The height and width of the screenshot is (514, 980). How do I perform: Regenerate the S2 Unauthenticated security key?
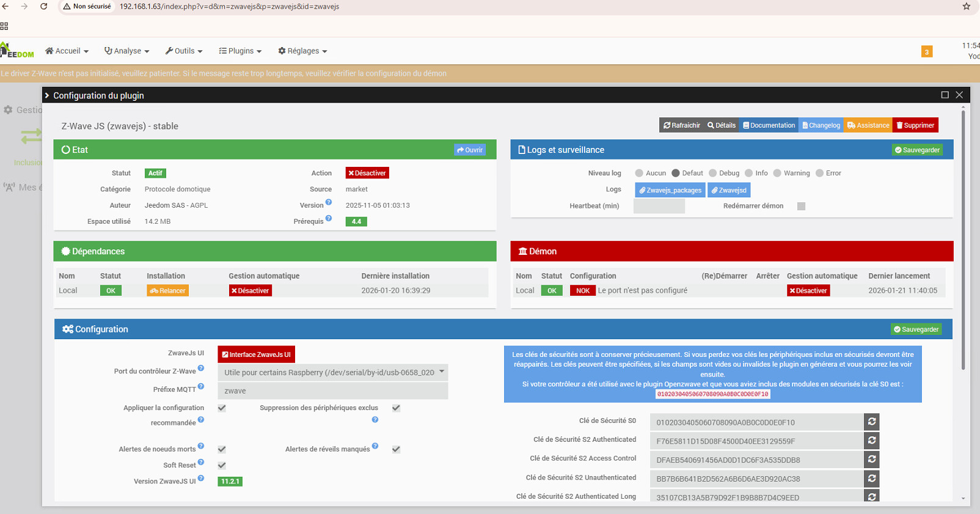[x=872, y=479]
